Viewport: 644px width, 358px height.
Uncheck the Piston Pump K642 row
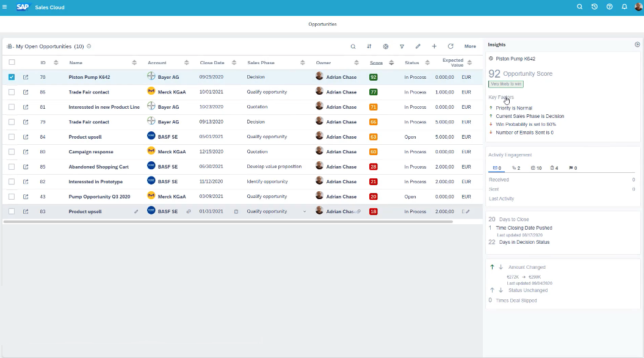click(x=12, y=77)
